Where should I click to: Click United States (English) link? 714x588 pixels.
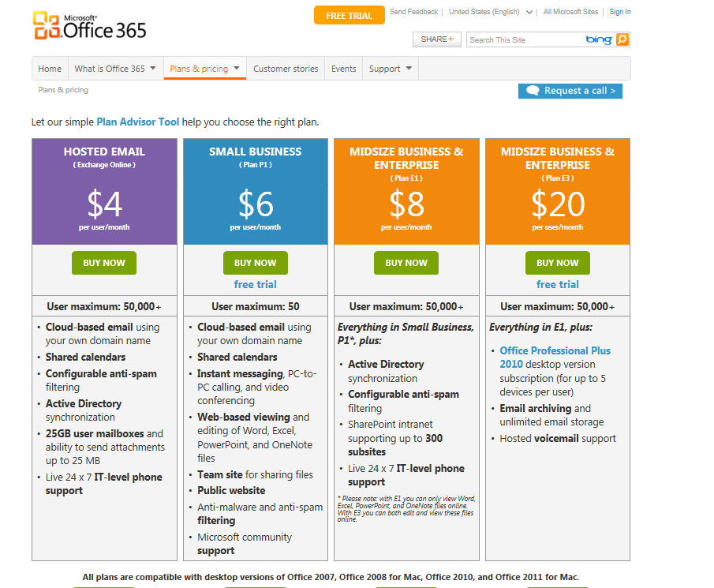pyautogui.click(x=484, y=12)
